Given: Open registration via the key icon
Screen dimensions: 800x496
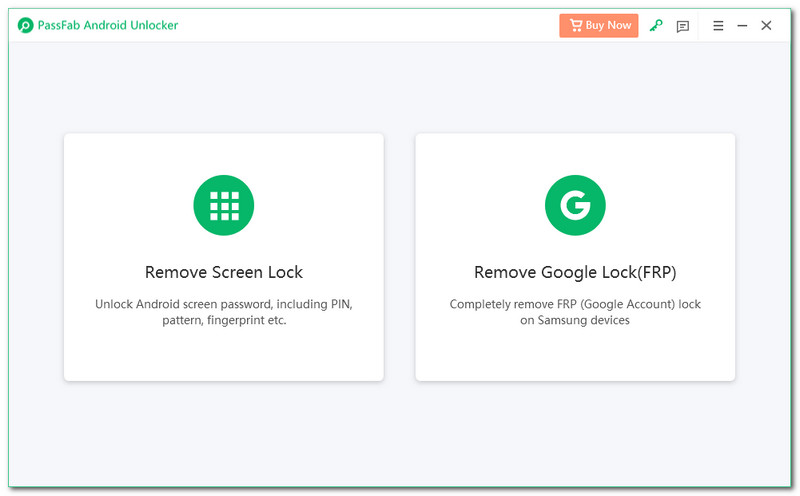Looking at the screenshot, I should coord(656,26).
